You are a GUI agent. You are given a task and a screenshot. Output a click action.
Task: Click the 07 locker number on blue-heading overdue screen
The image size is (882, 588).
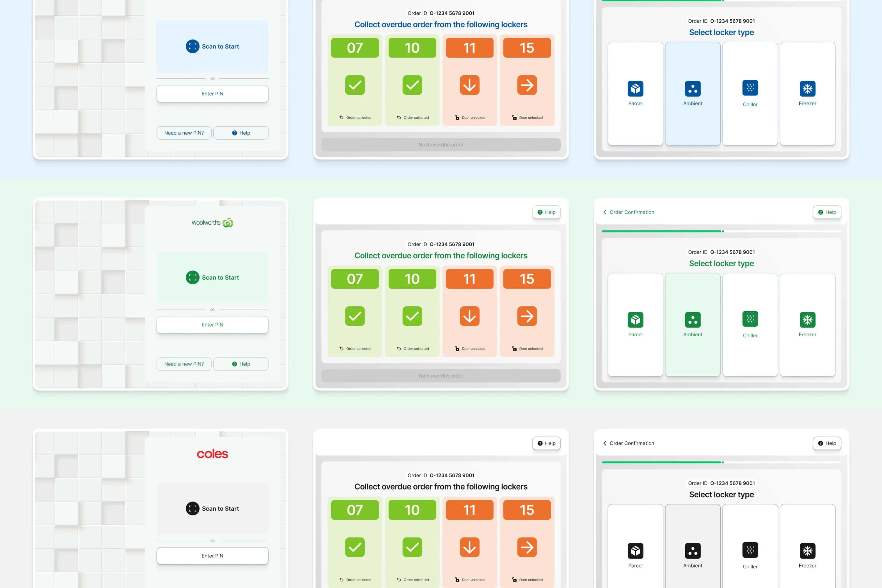point(355,48)
